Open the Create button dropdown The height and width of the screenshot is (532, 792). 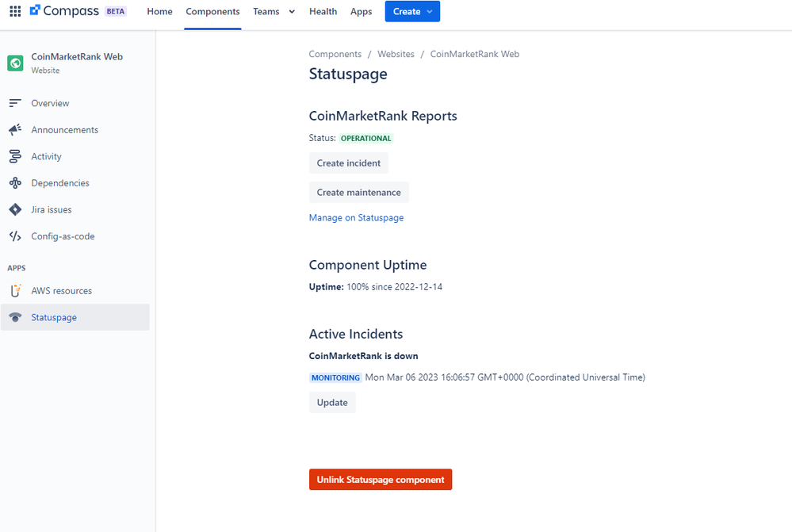(x=412, y=11)
